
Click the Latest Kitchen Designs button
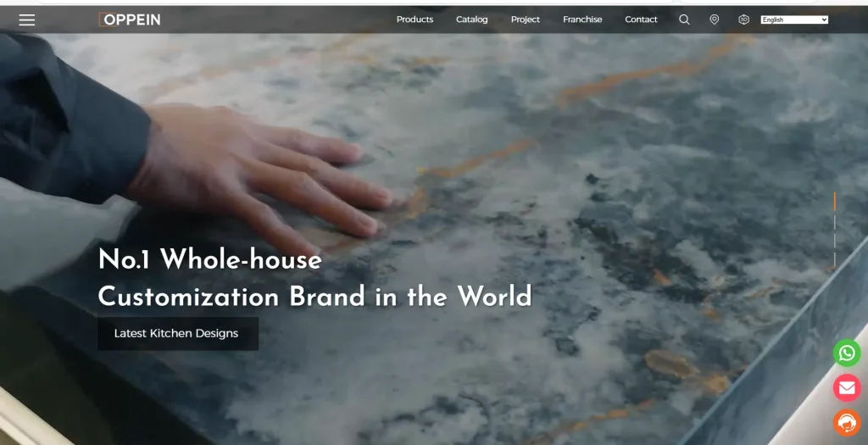[x=178, y=334]
